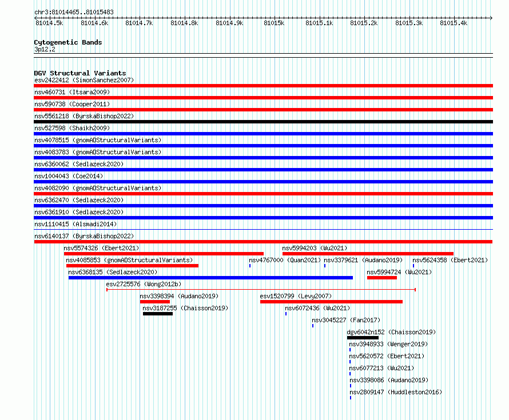This screenshot has height=420, width=509.
Task: Open nsv4085853 (gnomADStructuralVariants) label
Action: pos(129,260)
